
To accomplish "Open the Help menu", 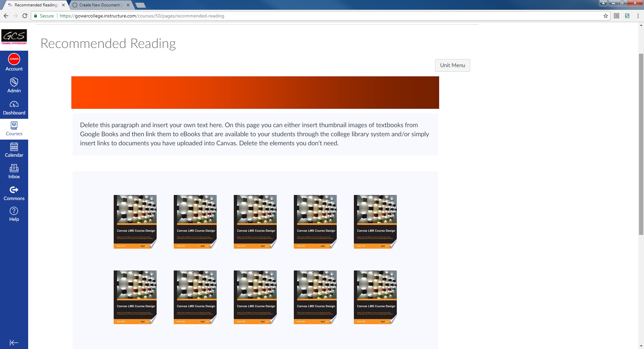I will [14, 214].
